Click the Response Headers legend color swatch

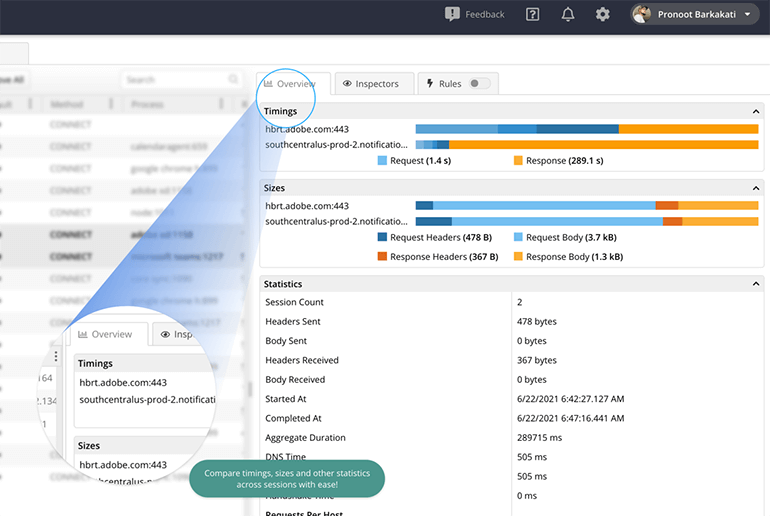pyautogui.click(x=382, y=257)
